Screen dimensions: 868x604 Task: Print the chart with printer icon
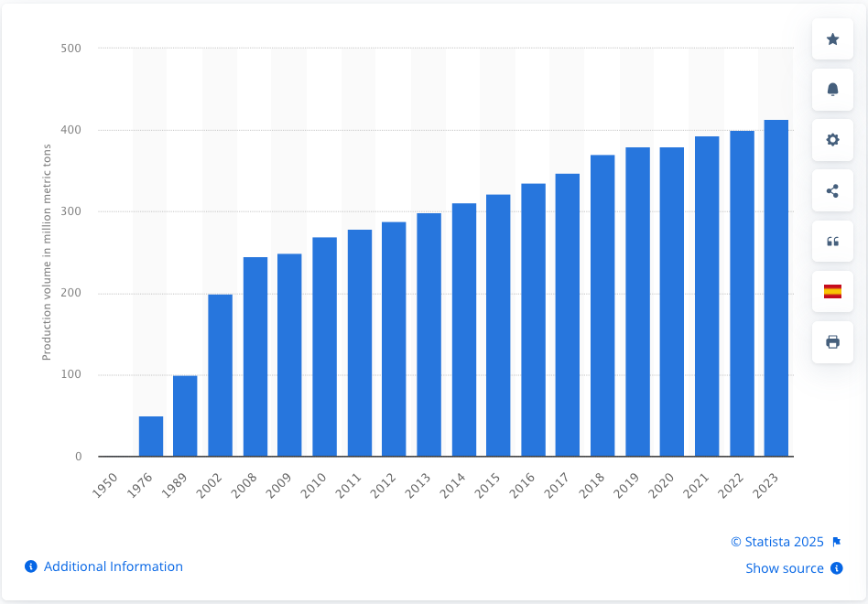(832, 342)
